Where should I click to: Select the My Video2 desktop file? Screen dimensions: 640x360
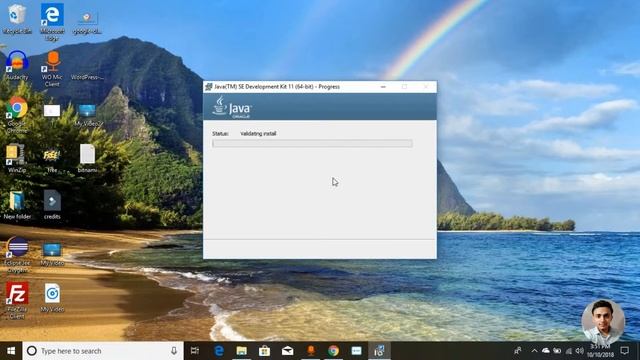pyautogui.click(x=88, y=115)
